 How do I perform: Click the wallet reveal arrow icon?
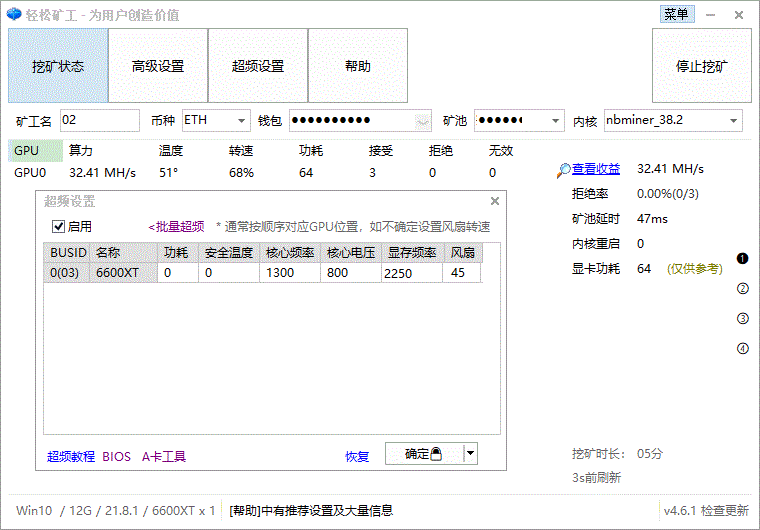[x=422, y=121]
